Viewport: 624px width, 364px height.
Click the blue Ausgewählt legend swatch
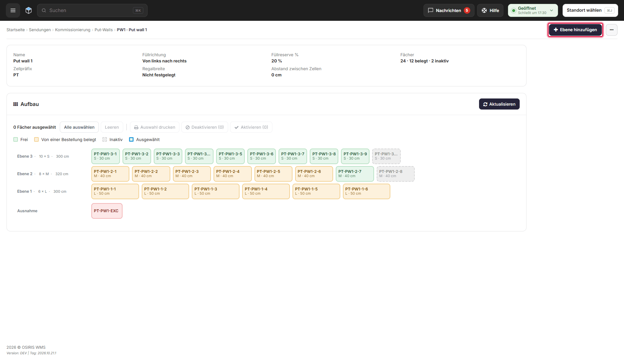click(x=131, y=140)
